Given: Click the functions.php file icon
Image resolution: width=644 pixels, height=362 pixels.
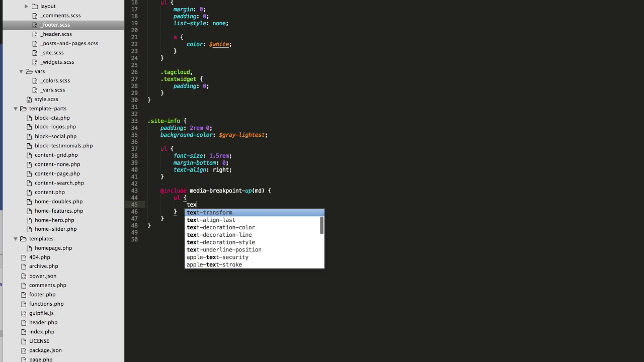Looking at the screenshot, I should (x=24, y=304).
